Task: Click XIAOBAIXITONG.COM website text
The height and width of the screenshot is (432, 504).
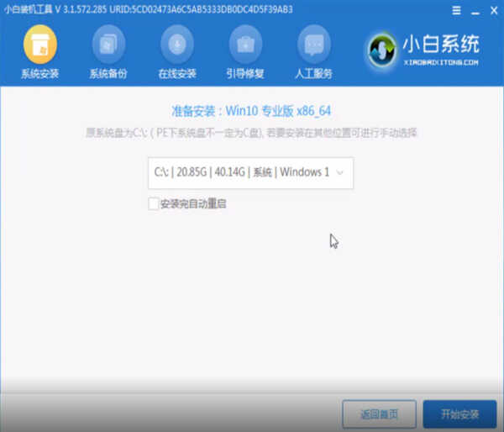Action: [x=441, y=62]
